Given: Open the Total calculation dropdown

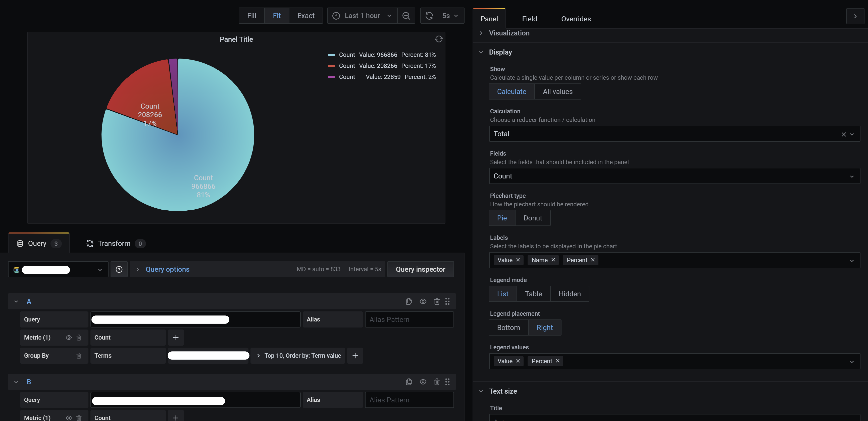Looking at the screenshot, I should 671,133.
